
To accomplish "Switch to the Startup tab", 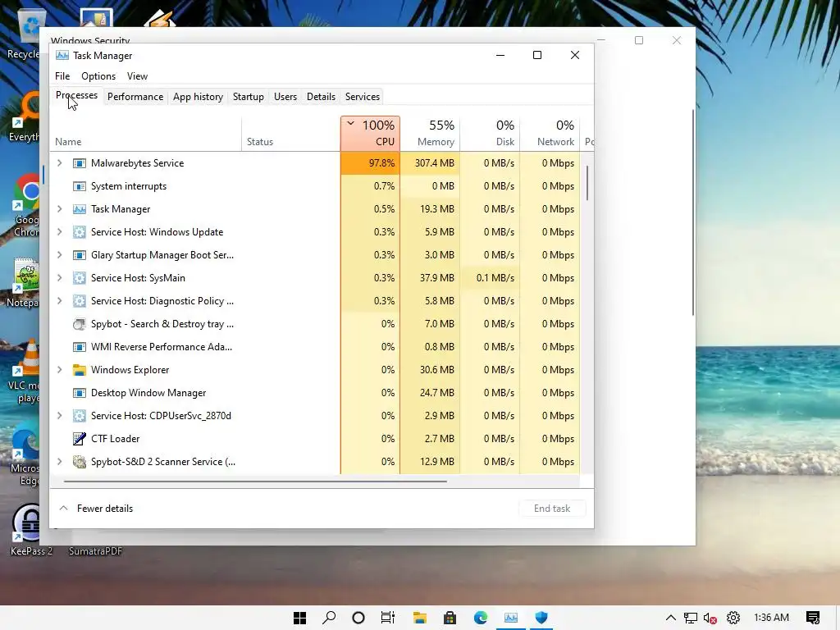I will (248, 97).
